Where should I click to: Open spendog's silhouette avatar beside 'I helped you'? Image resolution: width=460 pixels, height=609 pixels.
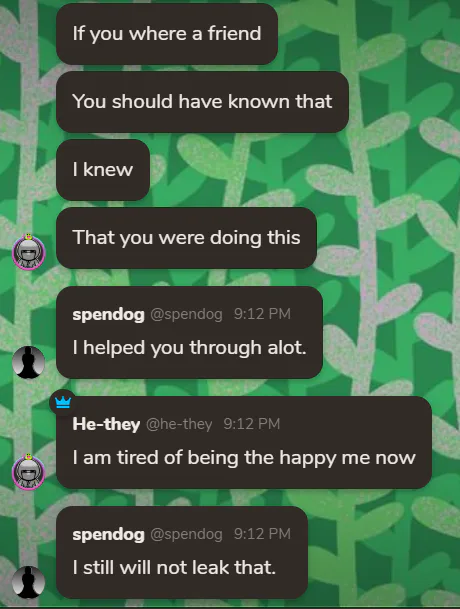29,362
